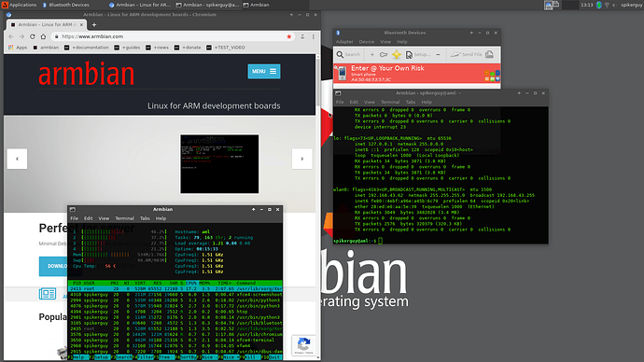Open the View menu in Bluetooth Devices
644x362 pixels.
click(385, 42)
